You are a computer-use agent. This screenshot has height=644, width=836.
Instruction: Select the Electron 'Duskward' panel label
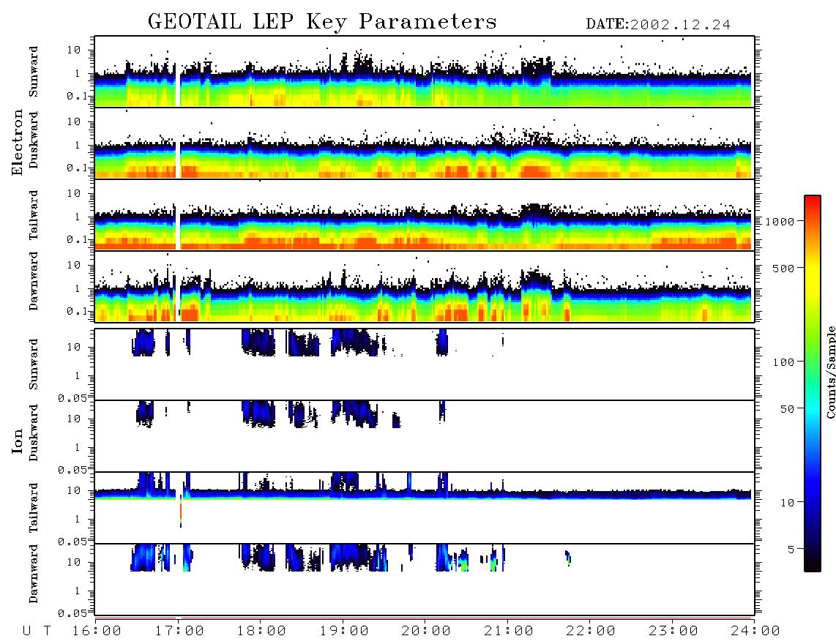[34, 140]
